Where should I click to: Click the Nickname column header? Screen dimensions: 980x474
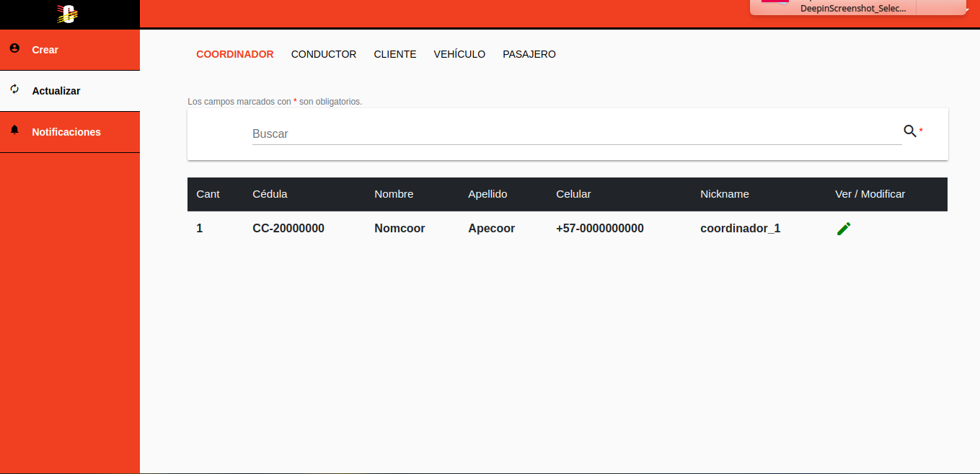(725, 194)
